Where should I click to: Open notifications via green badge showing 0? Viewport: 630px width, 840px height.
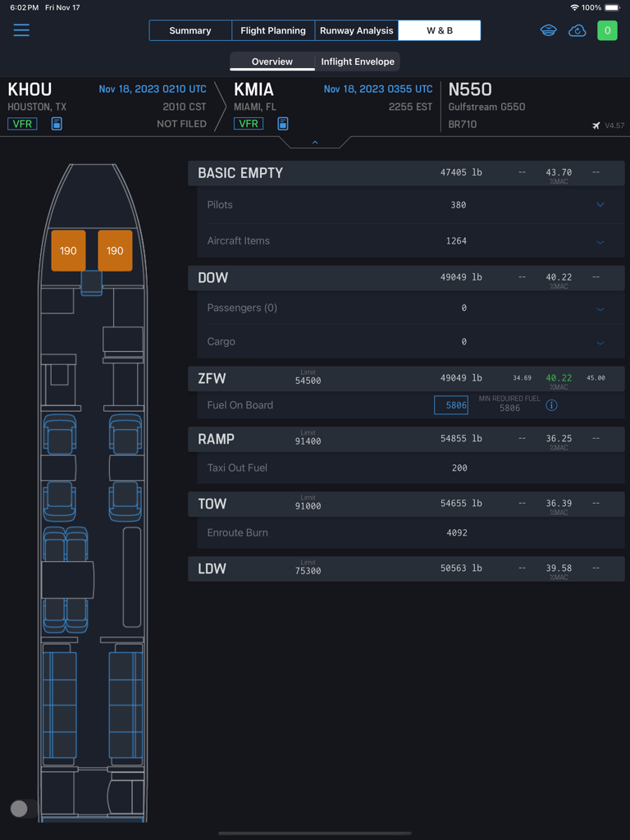pos(607,30)
